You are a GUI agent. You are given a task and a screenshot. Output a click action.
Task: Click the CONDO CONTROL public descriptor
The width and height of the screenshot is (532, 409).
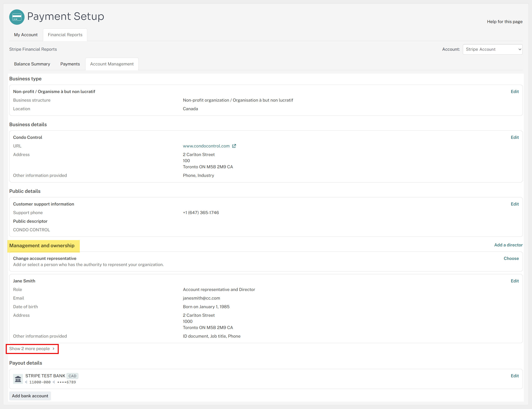click(x=32, y=230)
